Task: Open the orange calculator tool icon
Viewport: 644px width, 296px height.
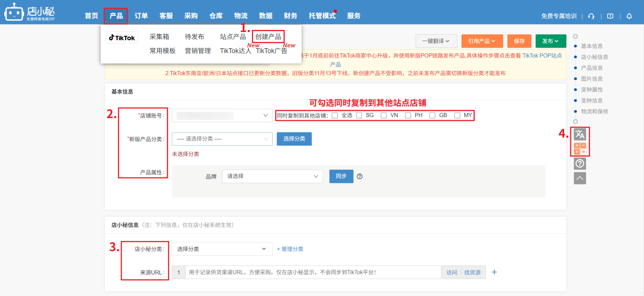Action: [580, 149]
